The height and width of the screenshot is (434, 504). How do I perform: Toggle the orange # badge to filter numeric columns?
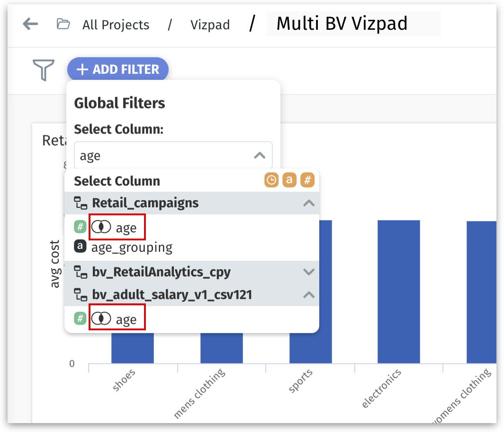point(308,180)
